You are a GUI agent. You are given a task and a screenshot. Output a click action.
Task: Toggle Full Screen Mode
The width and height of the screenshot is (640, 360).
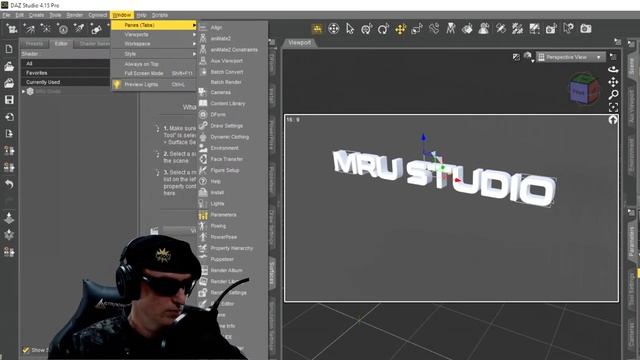pyautogui.click(x=153, y=73)
